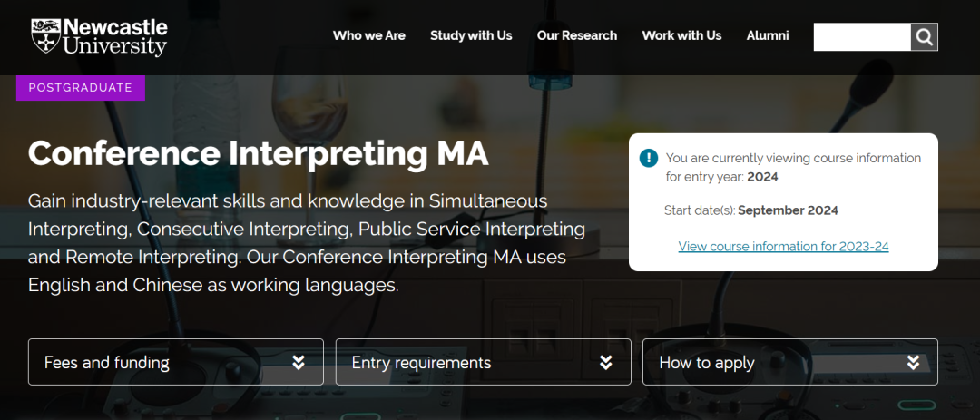Image resolution: width=980 pixels, height=420 pixels.
Task: View course information for 2023-24 link
Action: coord(783,246)
